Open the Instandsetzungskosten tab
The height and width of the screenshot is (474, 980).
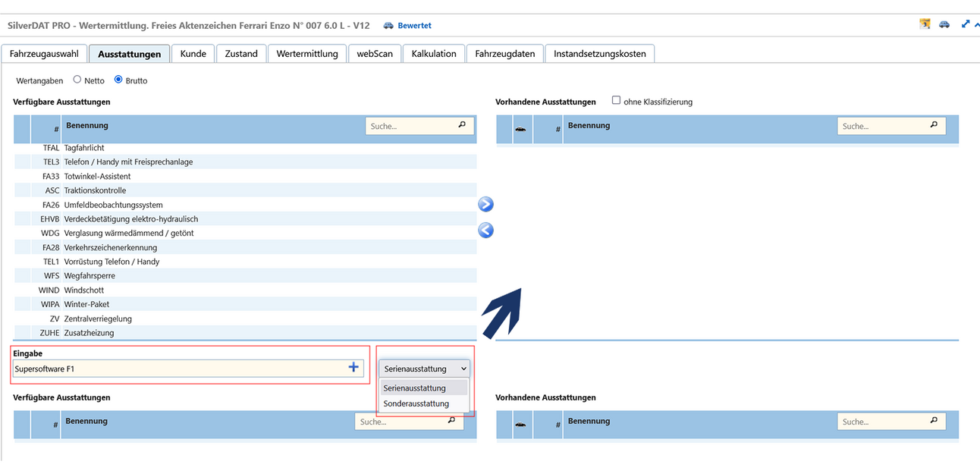pyautogui.click(x=599, y=54)
